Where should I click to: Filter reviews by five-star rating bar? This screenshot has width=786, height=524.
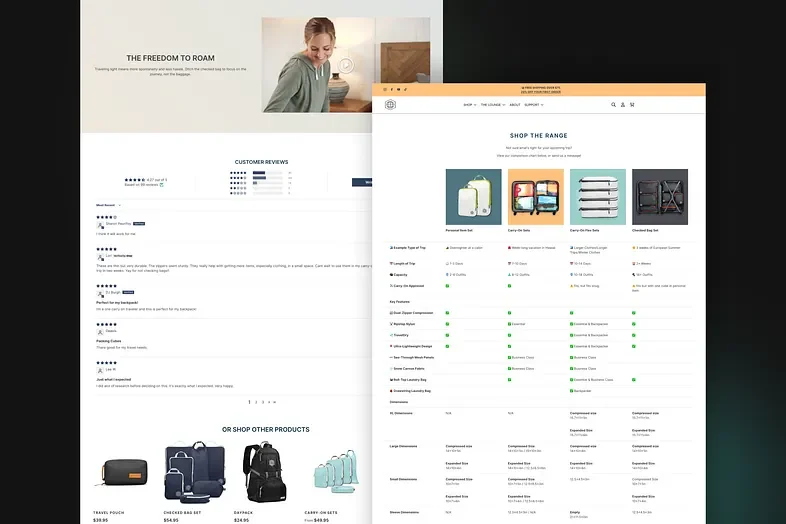coord(268,172)
